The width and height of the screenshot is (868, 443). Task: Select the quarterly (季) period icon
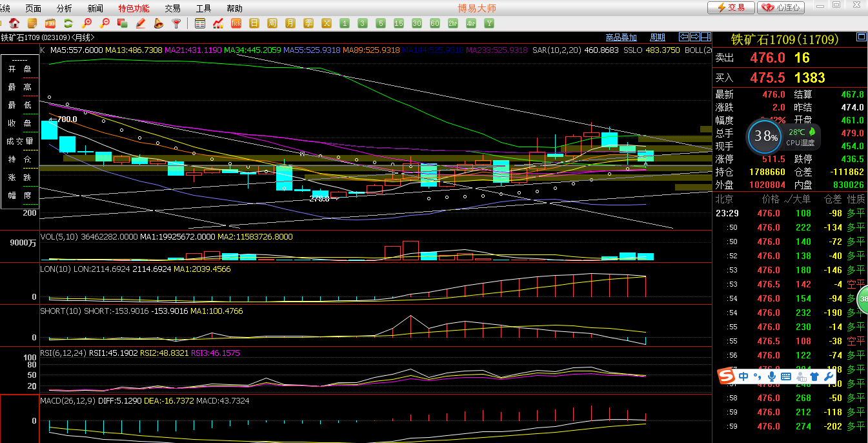(x=308, y=23)
